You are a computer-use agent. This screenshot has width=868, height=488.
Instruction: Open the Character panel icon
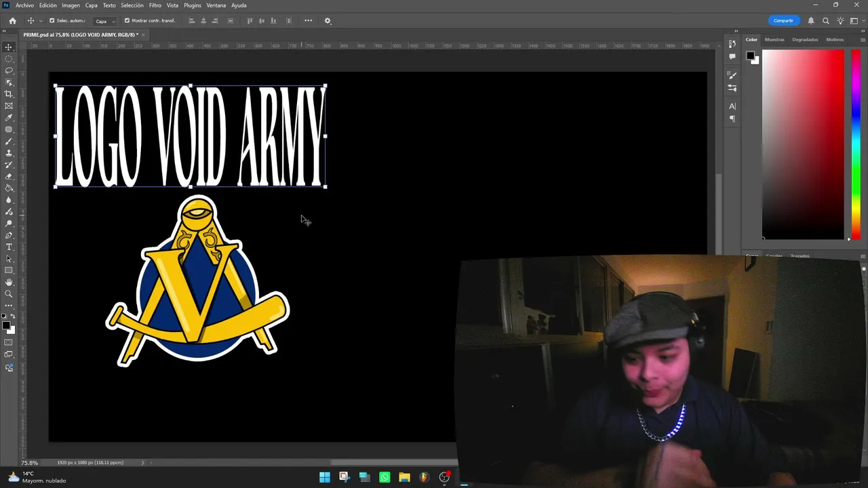tap(732, 106)
